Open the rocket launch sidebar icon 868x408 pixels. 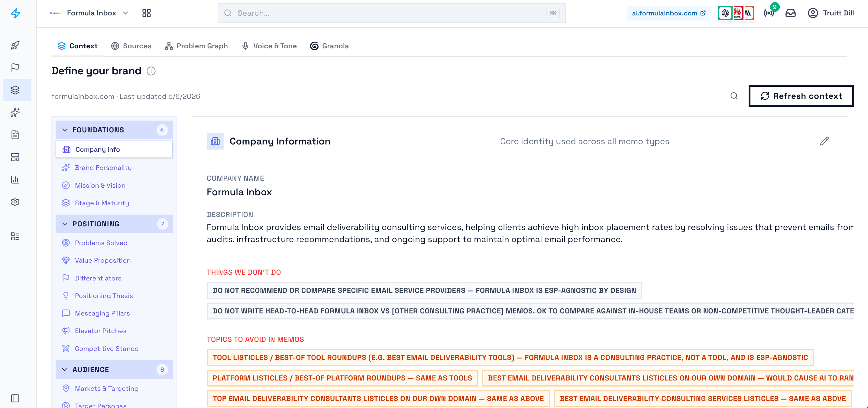tap(15, 45)
